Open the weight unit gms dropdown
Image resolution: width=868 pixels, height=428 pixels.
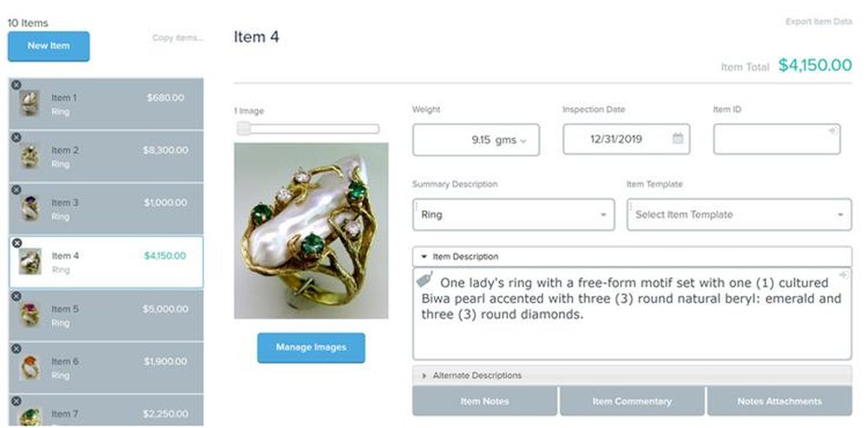(x=523, y=141)
